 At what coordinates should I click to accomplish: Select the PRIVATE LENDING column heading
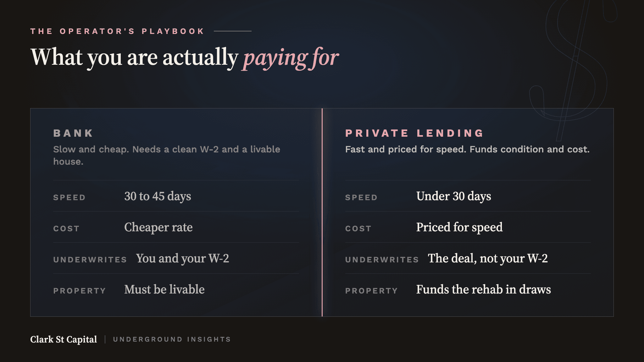[414, 133]
